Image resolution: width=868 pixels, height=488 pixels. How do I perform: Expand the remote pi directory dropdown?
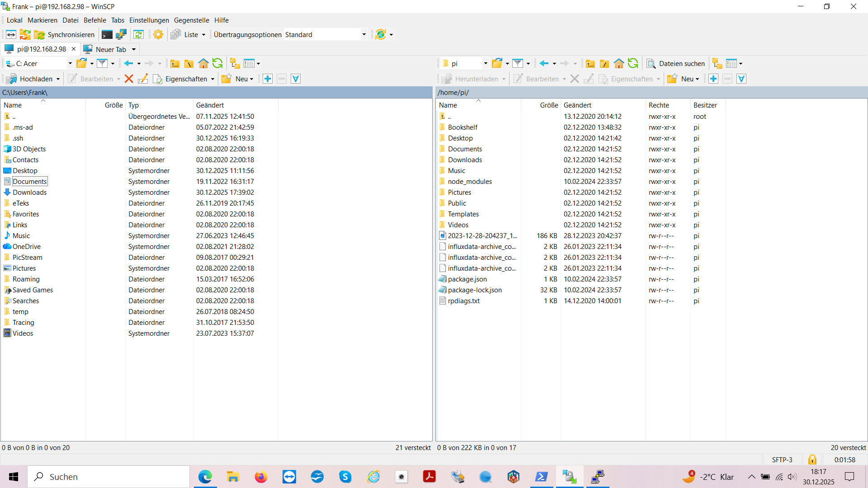(485, 64)
